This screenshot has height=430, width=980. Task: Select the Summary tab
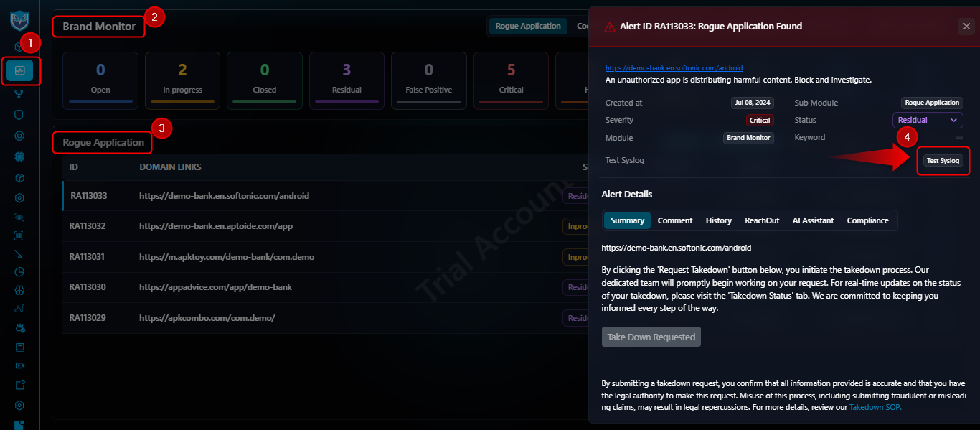[627, 220]
